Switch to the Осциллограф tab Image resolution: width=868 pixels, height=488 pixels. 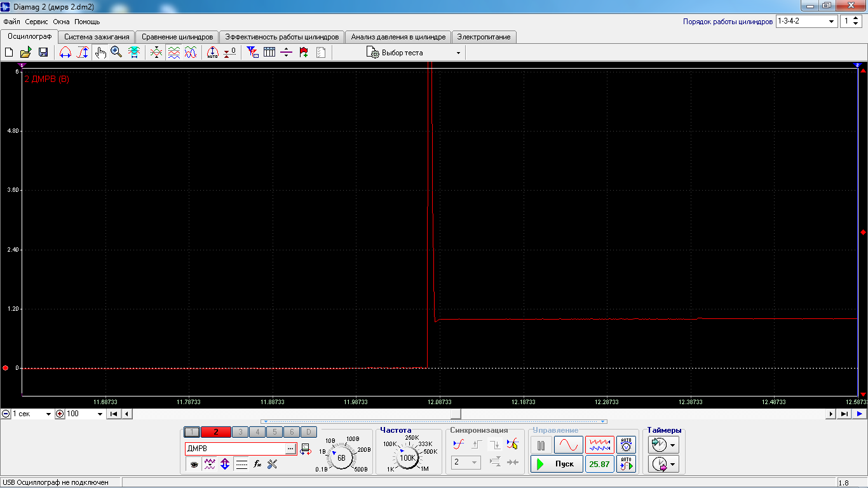(29, 36)
